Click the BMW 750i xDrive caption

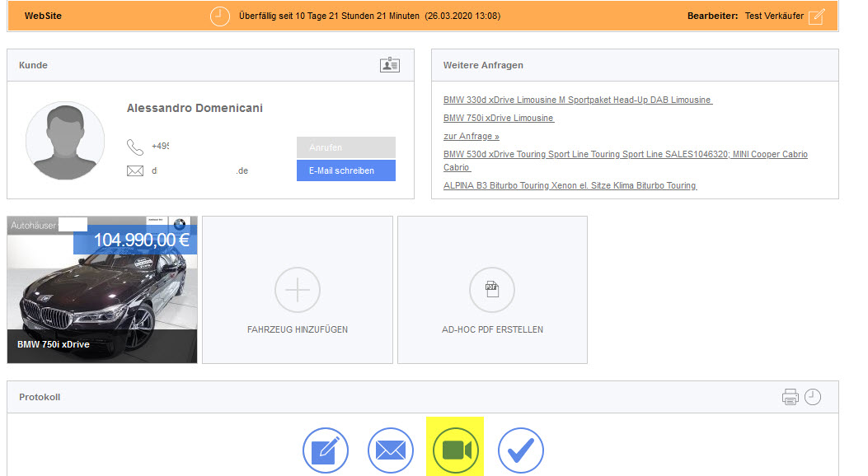(53, 344)
